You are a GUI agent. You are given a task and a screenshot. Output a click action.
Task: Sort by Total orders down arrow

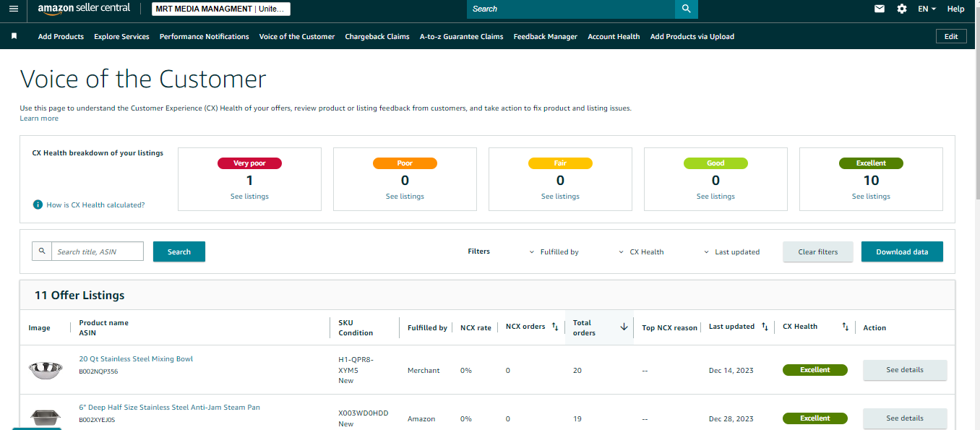(x=624, y=327)
